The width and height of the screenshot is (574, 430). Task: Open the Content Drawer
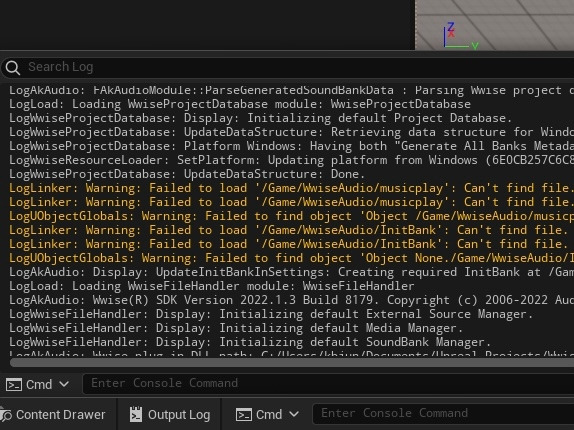53,415
